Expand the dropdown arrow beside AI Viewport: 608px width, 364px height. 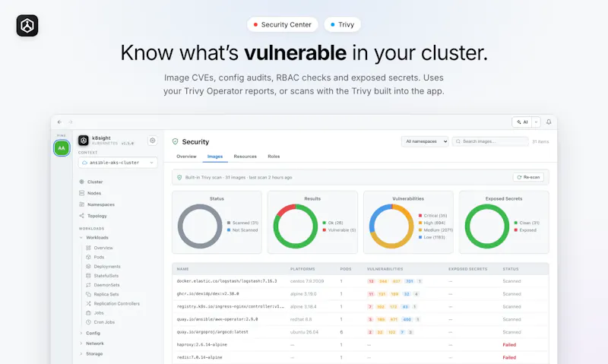pos(536,122)
